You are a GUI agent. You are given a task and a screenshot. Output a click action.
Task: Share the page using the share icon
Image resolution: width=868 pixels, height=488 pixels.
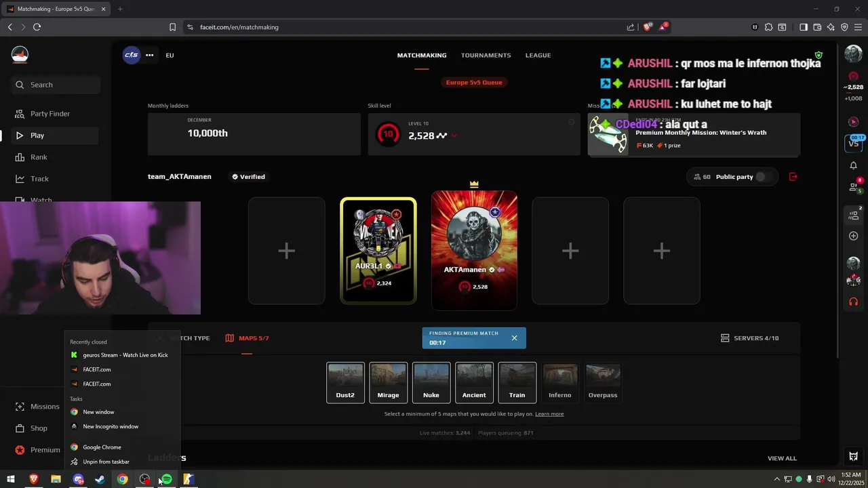pyautogui.click(x=631, y=27)
